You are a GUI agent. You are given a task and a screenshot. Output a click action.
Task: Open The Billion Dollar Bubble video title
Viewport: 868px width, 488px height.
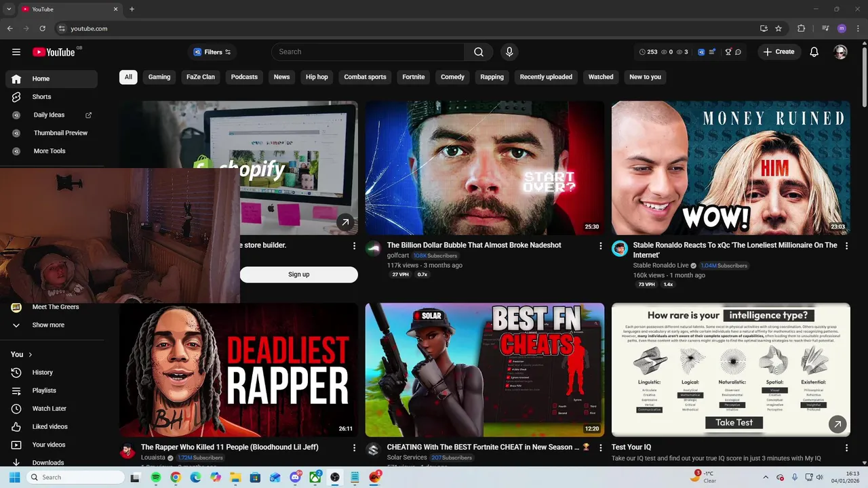tap(474, 245)
